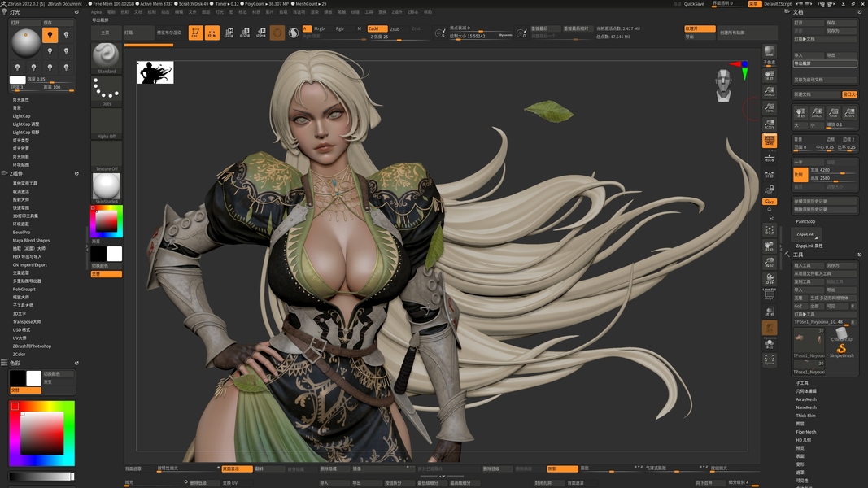Toggle Rgb mode
Viewport: 868px width, 488px height.
(339, 28)
